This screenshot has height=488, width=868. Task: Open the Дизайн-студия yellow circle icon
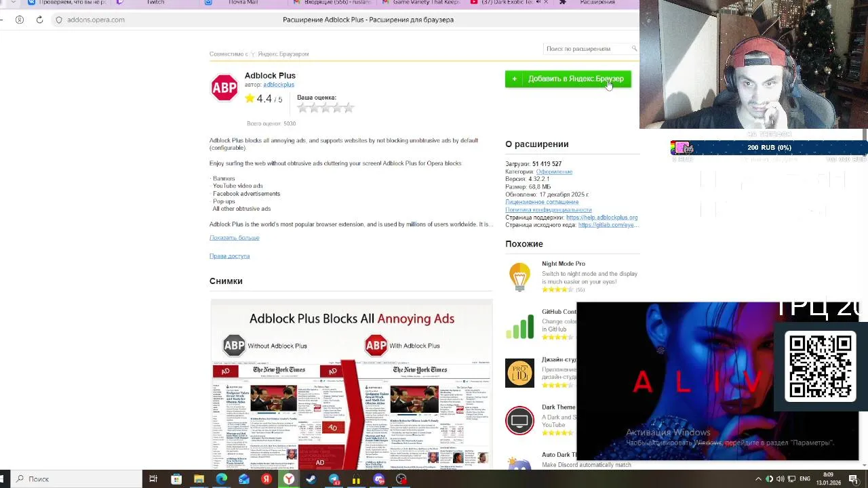point(519,373)
